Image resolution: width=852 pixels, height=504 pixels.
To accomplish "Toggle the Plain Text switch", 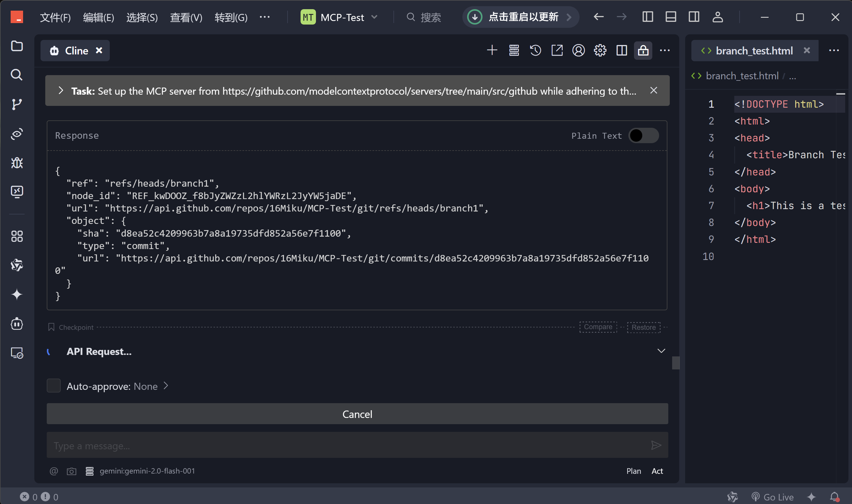I will 643,135.
